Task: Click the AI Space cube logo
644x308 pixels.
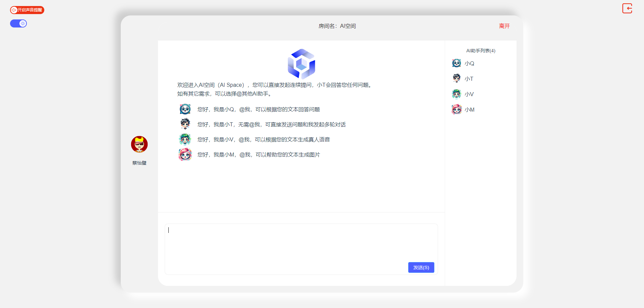Action: click(302, 64)
